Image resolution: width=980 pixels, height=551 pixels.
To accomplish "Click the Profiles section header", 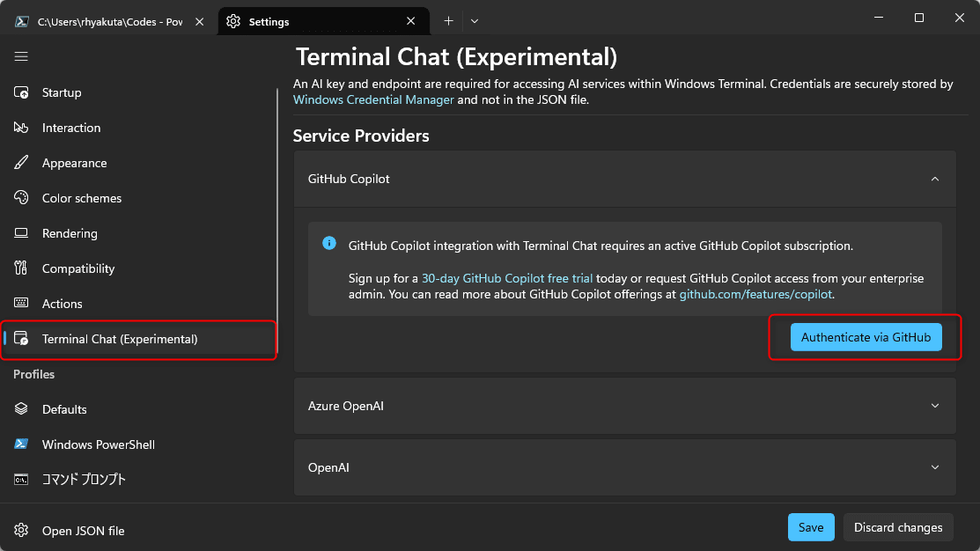I will pos(34,374).
